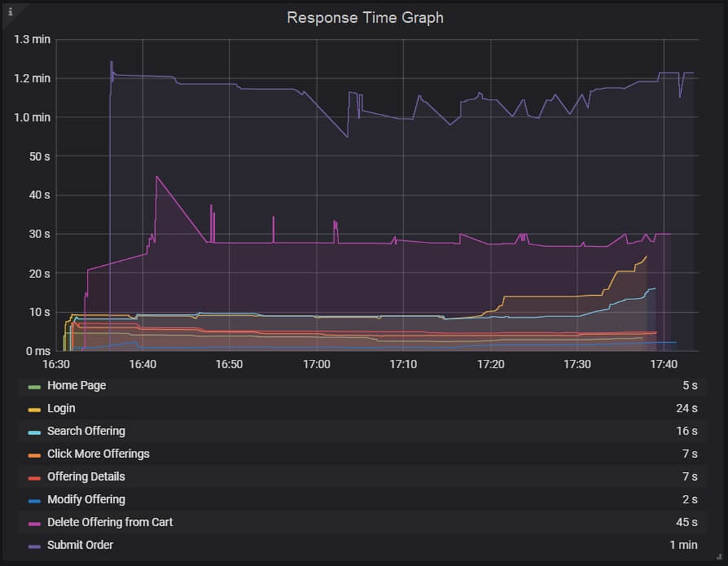Open the Login series yellow color swatch

[34, 410]
